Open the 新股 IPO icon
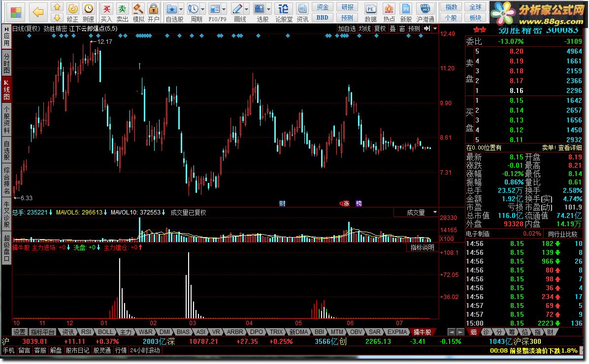 pyautogui.click(x=406, y=12)
